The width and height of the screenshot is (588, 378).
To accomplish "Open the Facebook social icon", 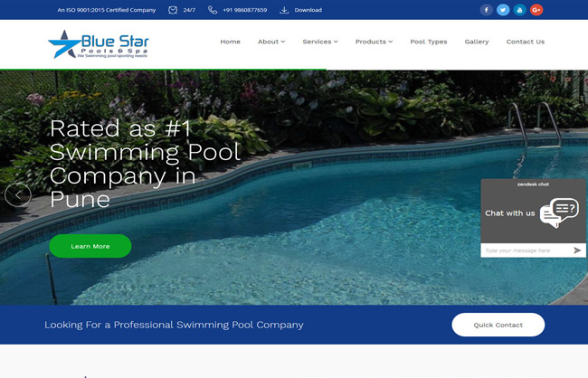I will click(x=486, y=10).
